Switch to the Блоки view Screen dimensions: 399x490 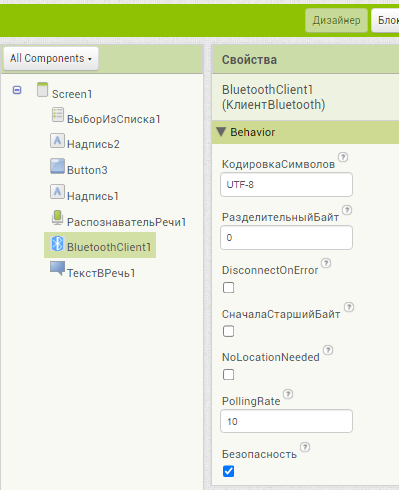pyautogui.click(x=386, y=20)
